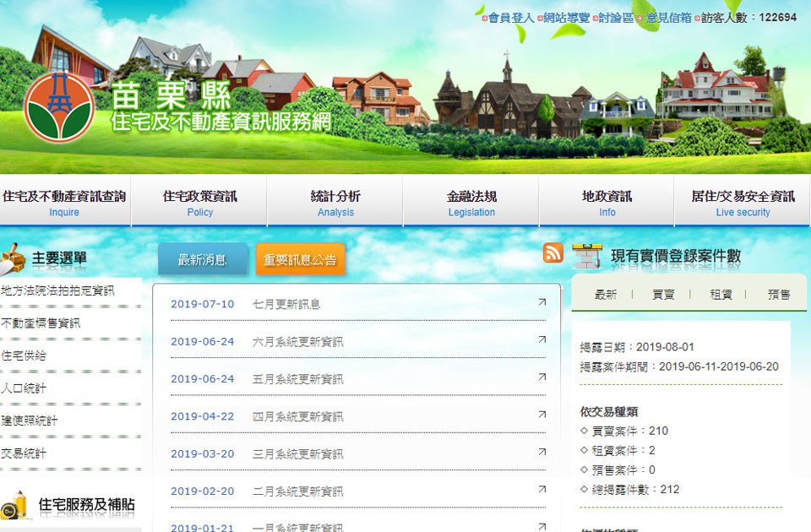The width and height of the screenshot is (811, 532).
Task: Switch to 重要訊息公告 announcements tab
Action: 300,259
